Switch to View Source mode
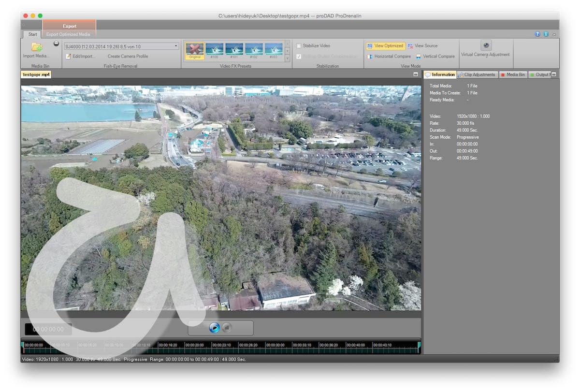The width and height of the screenshot is (580, 392). point(422,46)
